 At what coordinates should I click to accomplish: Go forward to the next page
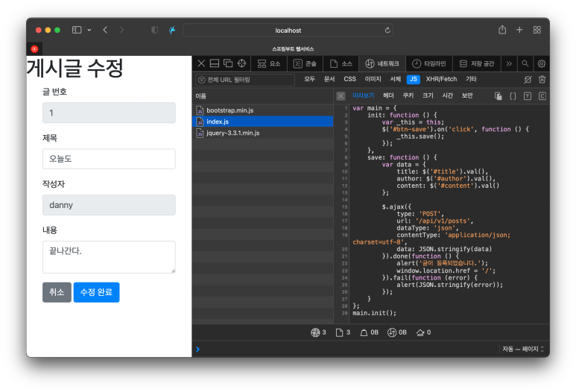(121, 30)
